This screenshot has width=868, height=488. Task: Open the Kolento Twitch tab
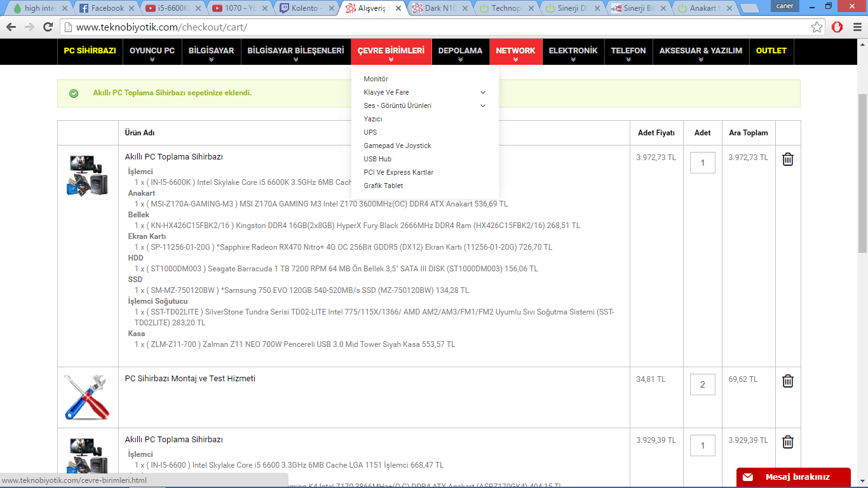coord(306,8)
